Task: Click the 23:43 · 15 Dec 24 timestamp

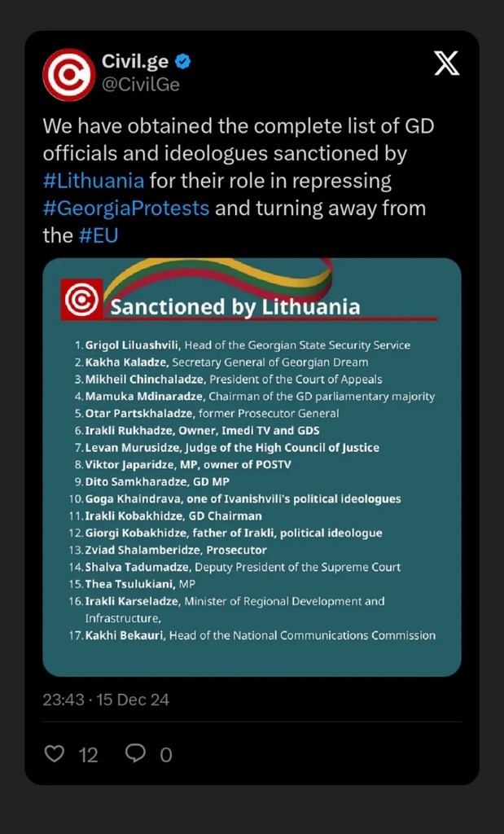Action: 106,700
